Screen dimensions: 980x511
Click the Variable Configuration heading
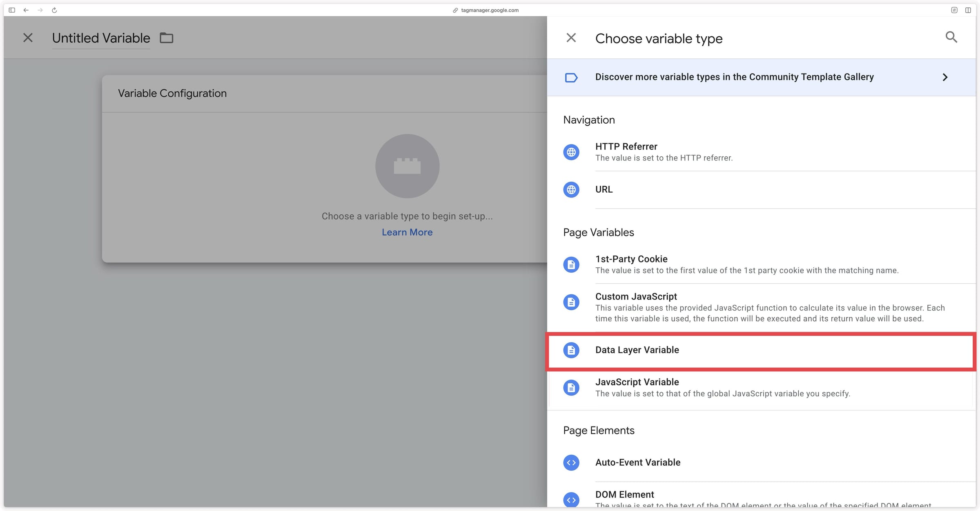[x=172, y=93]
